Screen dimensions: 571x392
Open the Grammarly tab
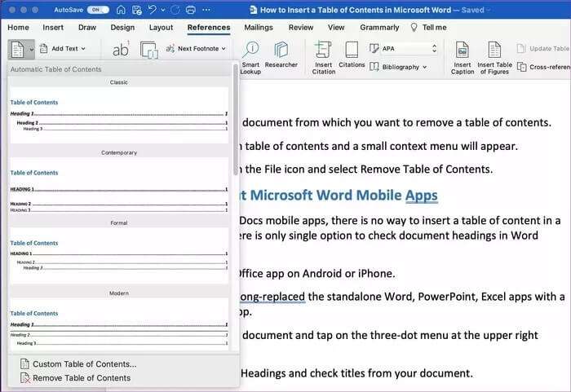tap(379, 27)
